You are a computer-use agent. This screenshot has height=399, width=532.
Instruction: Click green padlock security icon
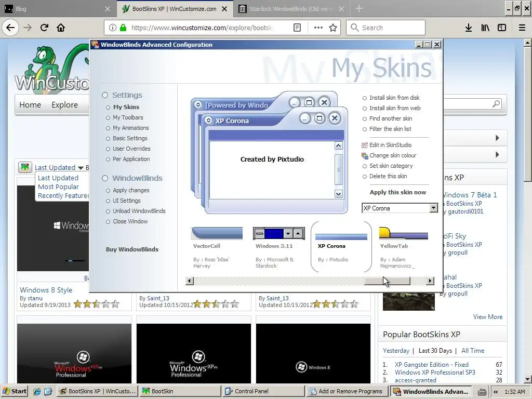pyautogui.click(x=123, y=28)
